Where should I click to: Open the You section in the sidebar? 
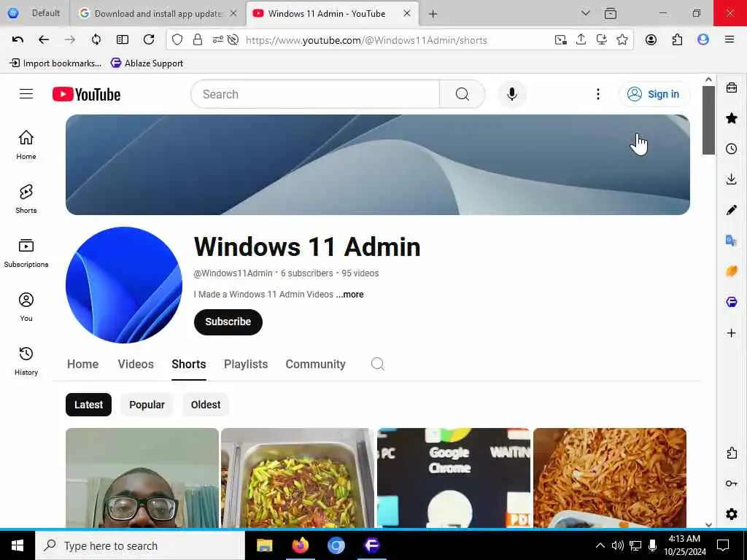pos(26,307)
